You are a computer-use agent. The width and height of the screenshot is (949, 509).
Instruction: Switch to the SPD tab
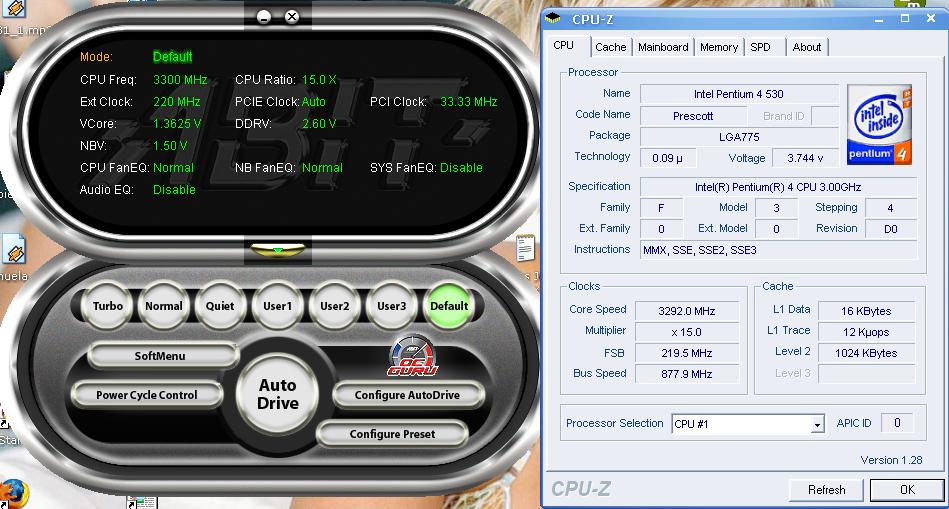click(x=764, y=47)
